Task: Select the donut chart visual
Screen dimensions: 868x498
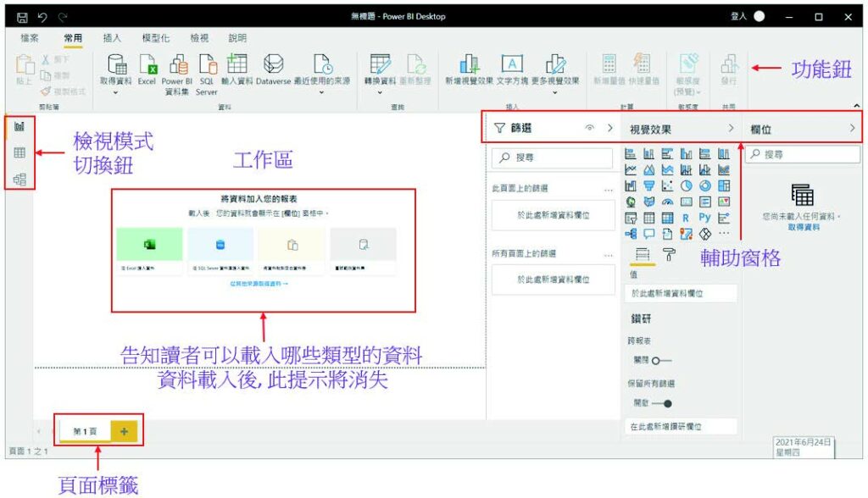Action: point(705,186)
